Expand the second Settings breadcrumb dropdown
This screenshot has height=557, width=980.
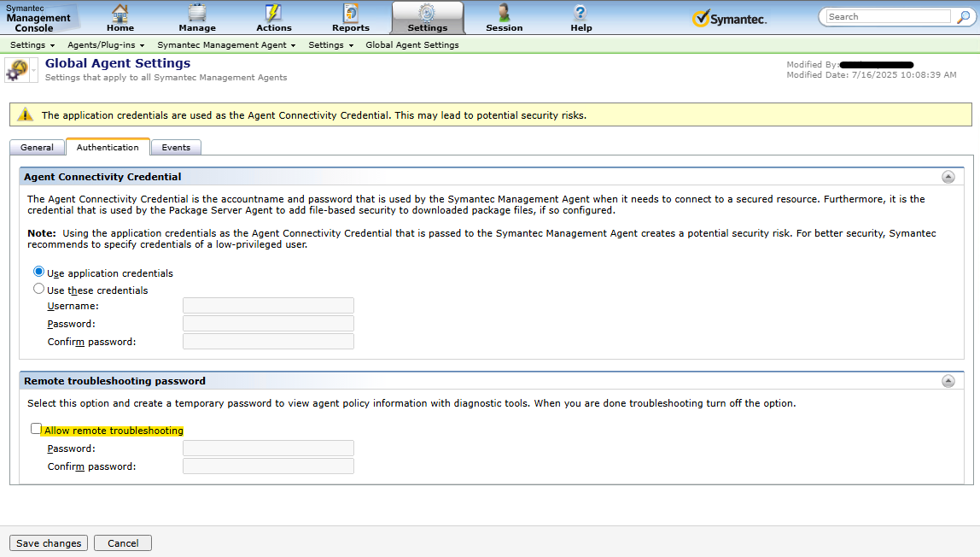(x=351, y=45)
